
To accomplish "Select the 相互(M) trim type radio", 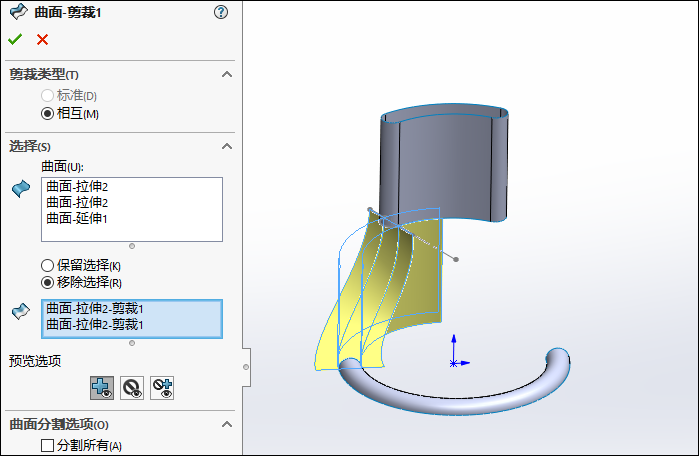I will pyautogui.click(x=47, y=114).
